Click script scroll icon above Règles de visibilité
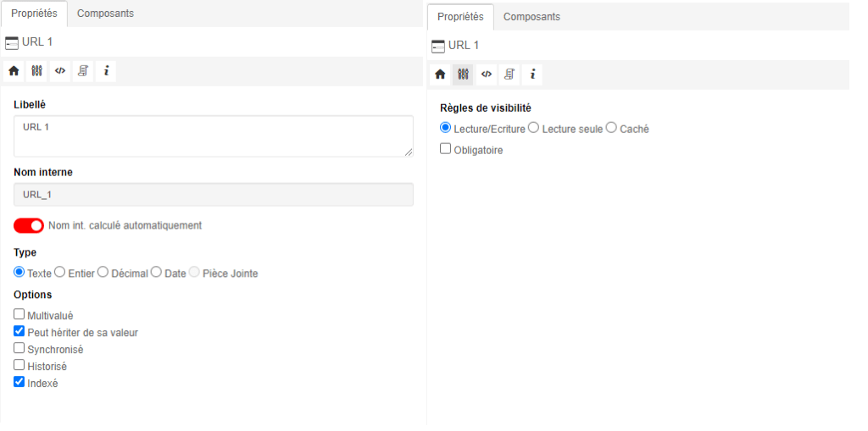The width and height of the screenshot is (868, 431). click(x=509, y=75)
